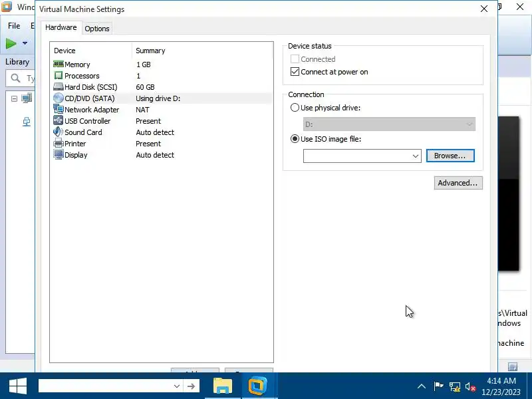Select the Printer row label

click(x=75, y=144)
